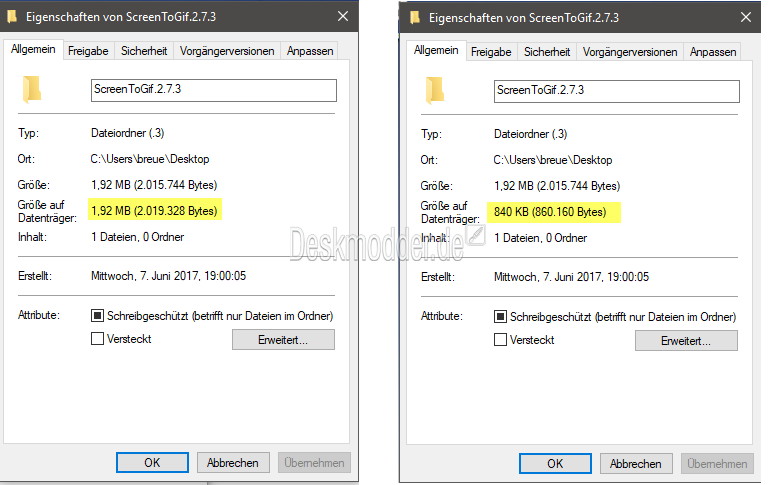Confirm with OK in left dialog
Image resolution: width=777 pixels, height=485 pixels.
(152, 463)
